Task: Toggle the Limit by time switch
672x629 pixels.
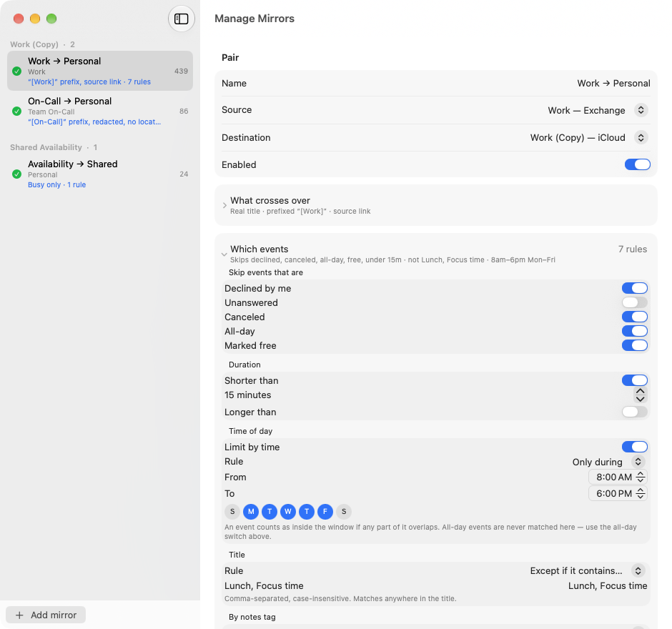Action: (x=635, y=447)
